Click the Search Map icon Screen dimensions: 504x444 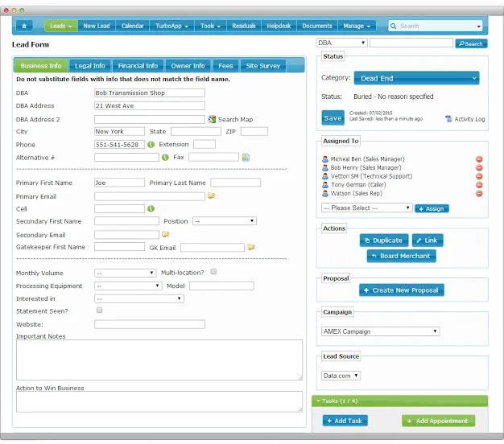[212, 119]
